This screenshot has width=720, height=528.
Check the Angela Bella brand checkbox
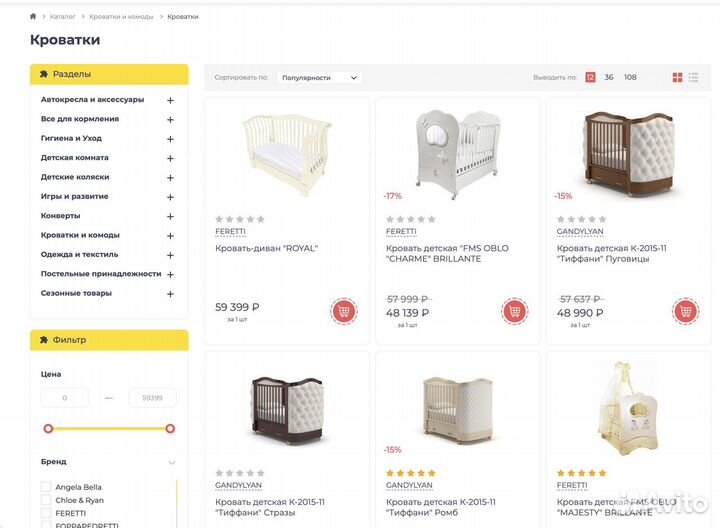pyautogui.click(x=46, y=487)
